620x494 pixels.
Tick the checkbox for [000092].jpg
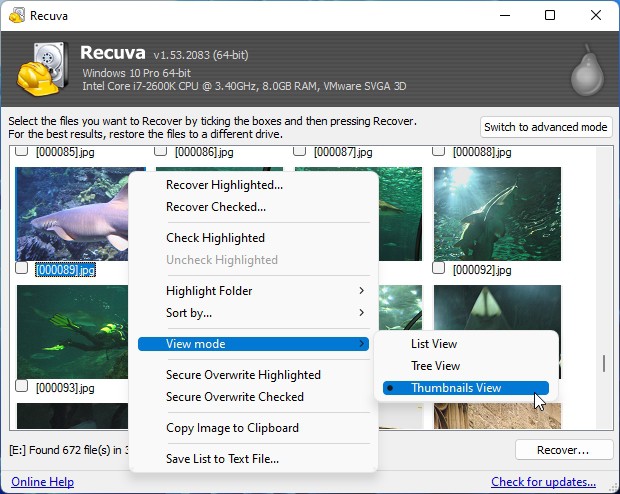coord(438,268)
